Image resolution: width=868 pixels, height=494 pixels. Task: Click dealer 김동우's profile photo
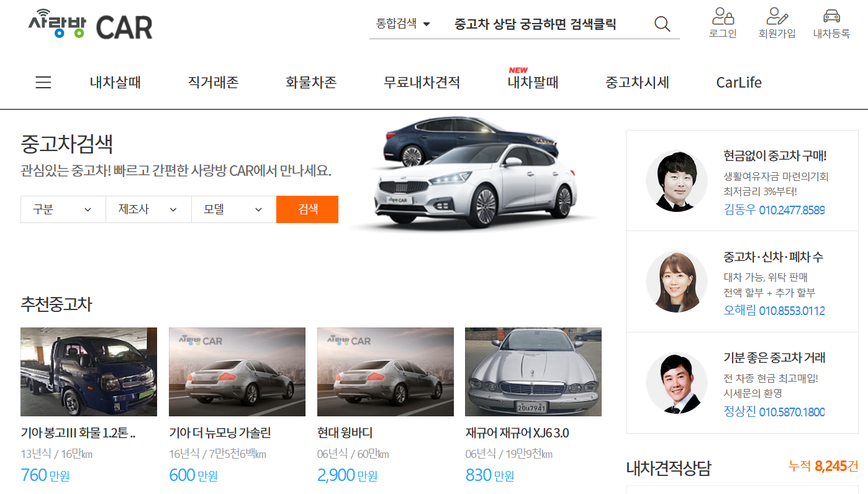(677, 181)
